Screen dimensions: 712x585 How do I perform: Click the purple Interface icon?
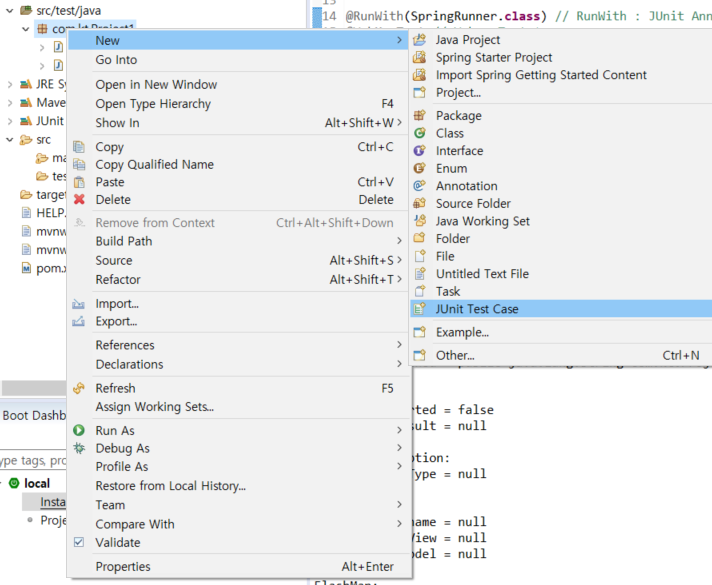(x=420, y=150)
